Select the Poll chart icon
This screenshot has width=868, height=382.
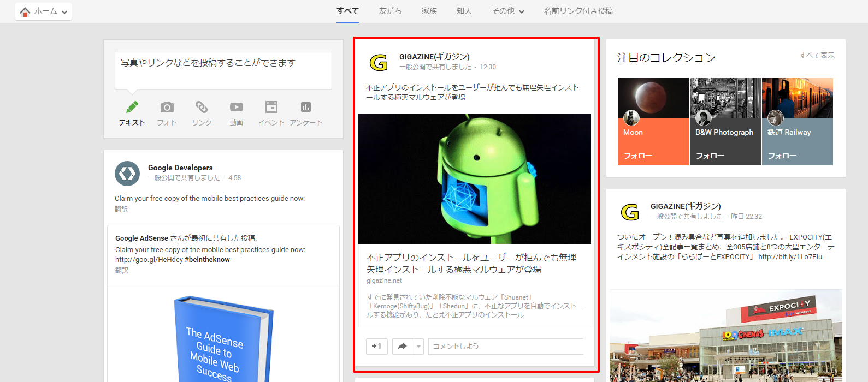(x=306, y=108)
